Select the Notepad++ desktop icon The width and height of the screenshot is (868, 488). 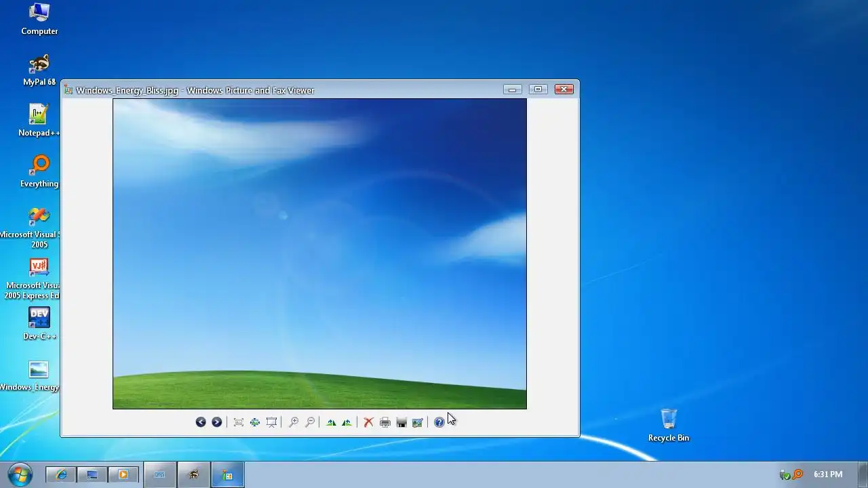click(x=39, y=121)
